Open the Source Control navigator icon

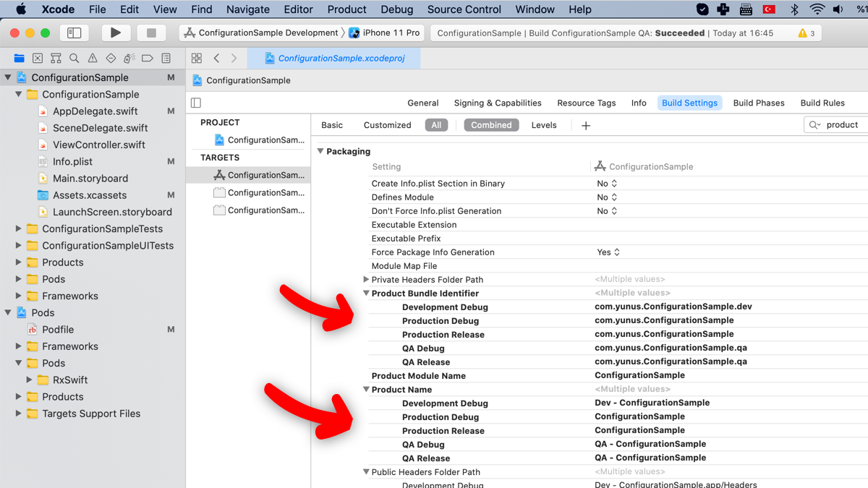[x=38, y=58]
